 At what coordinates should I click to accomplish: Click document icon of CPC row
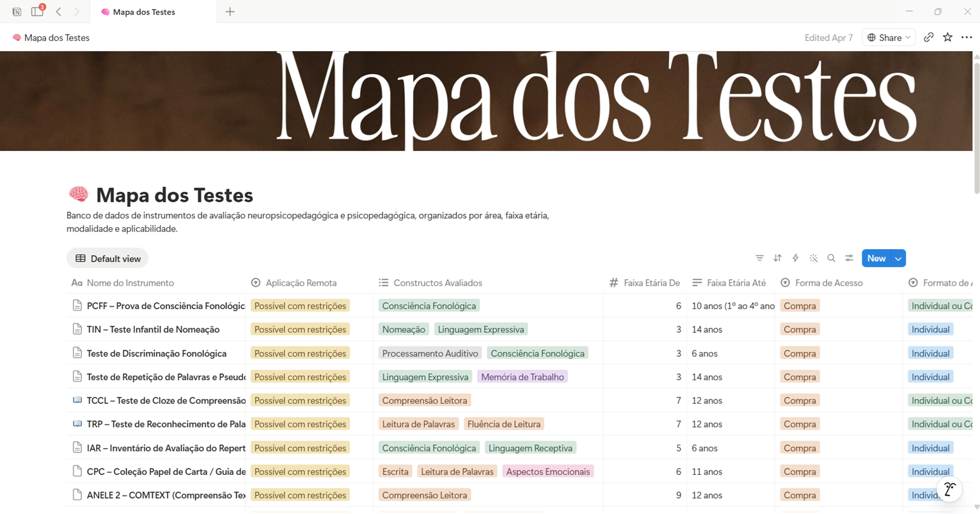77,471
